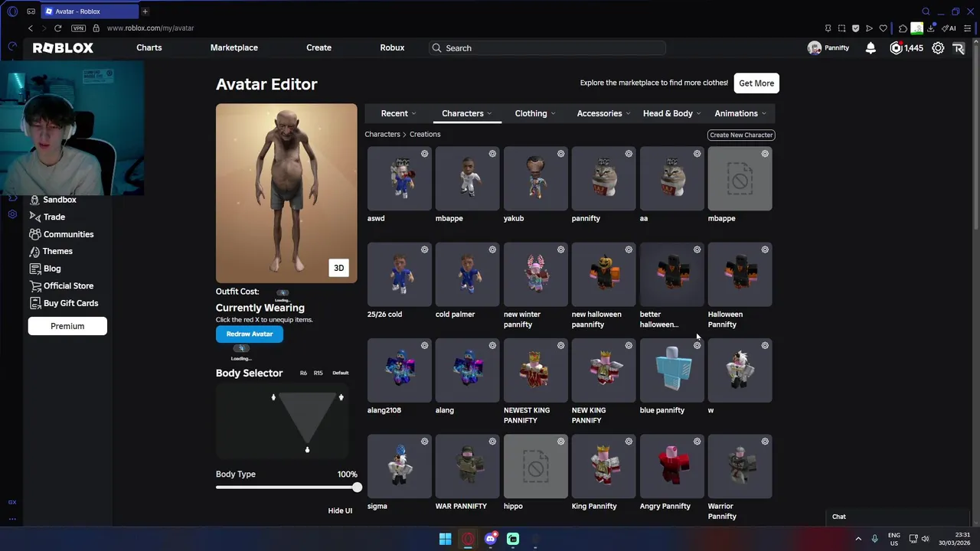The height and width of the screenshot is (551, 980).
Task: Open settings gear on sigma outfit
Action: (x=424, y=442)
